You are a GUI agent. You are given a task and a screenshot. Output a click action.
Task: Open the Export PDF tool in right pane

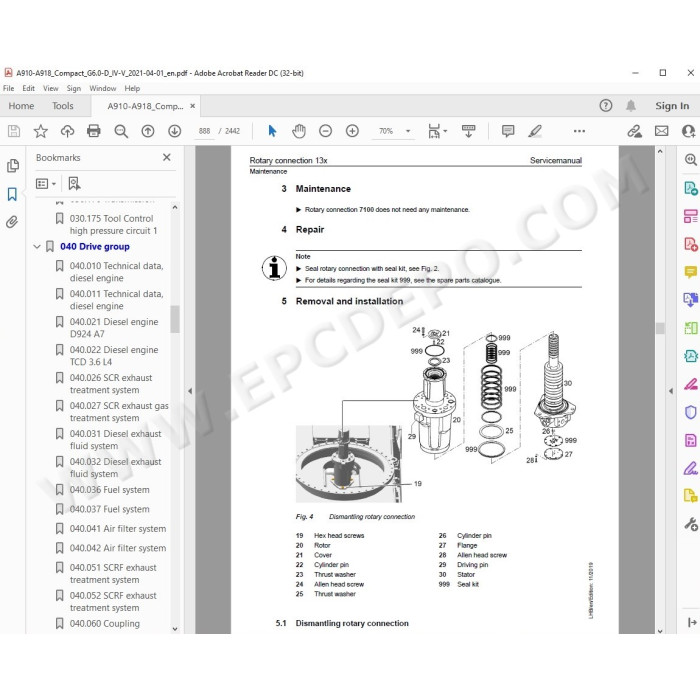tap(691, 188)
